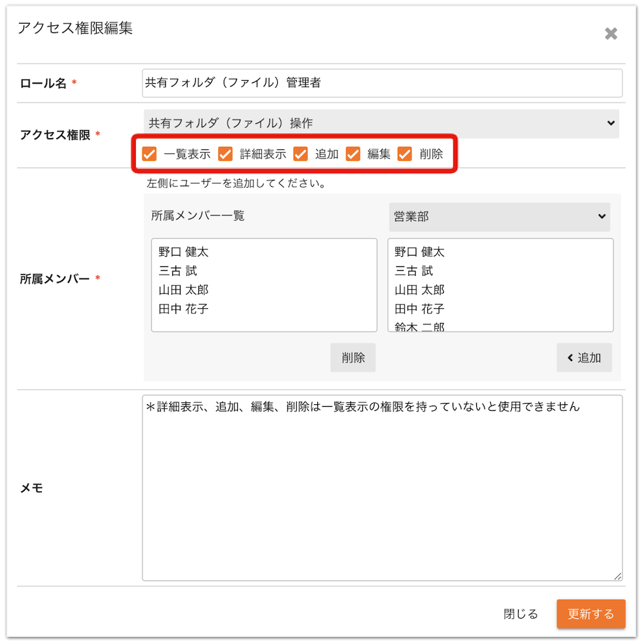Screen dimensions: 644x644
Task: Uncheck the 削除 permission checkbox
Action: click(x=404, y=154)
